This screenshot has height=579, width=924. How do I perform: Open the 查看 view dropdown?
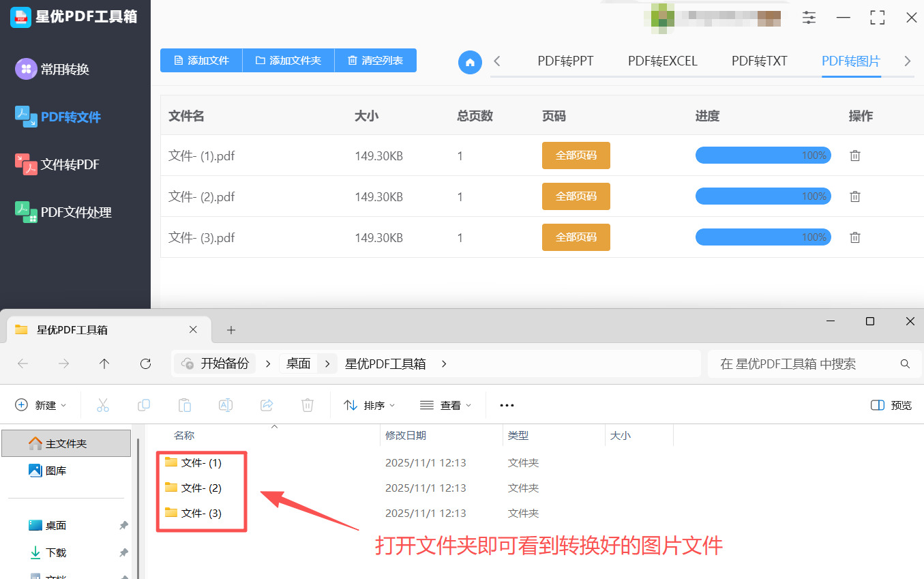(446, 405)
